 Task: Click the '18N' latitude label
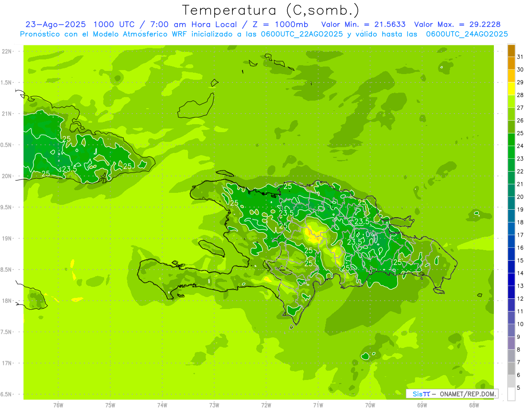click(7, 301)
